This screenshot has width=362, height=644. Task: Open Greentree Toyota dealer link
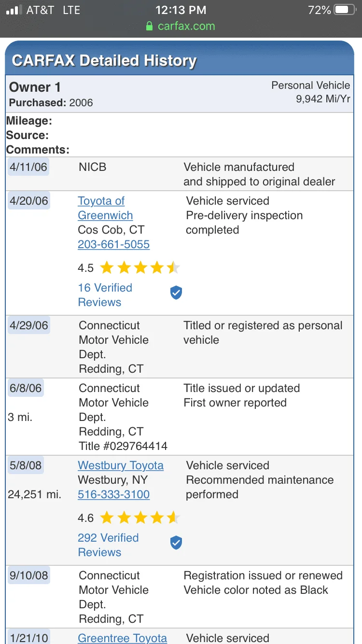coord(122,638)
